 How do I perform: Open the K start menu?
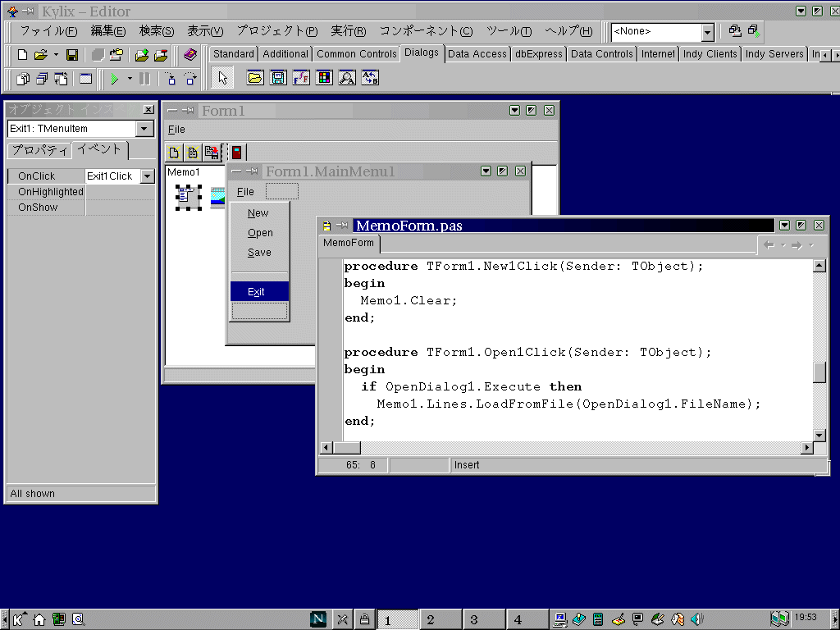tap(19, 620)
